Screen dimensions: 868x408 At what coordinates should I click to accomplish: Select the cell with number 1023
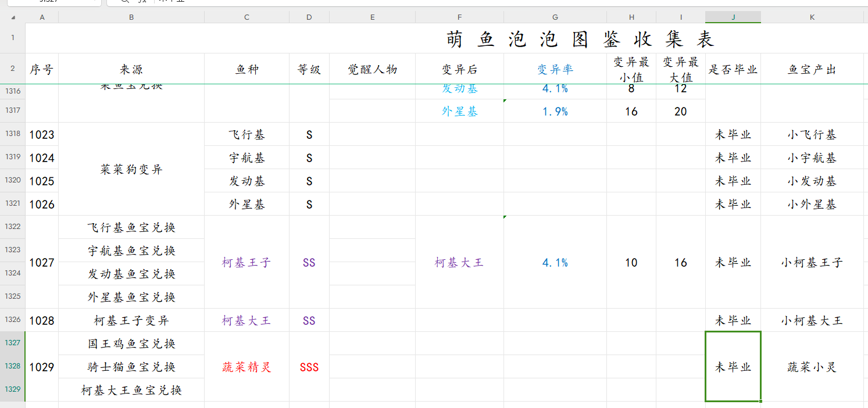point(42,134)
